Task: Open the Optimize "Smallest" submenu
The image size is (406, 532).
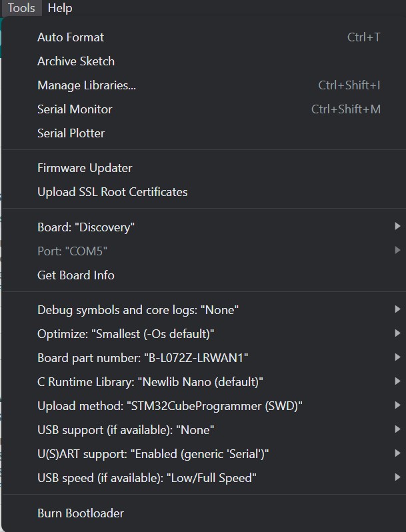Action: coord(125,334)
